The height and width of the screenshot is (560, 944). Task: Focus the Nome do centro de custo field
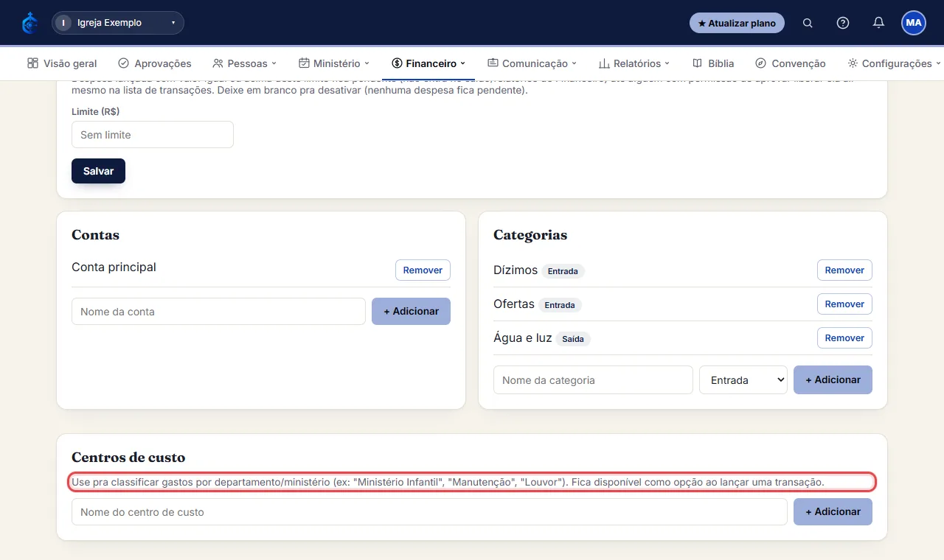tap(429, 512)
